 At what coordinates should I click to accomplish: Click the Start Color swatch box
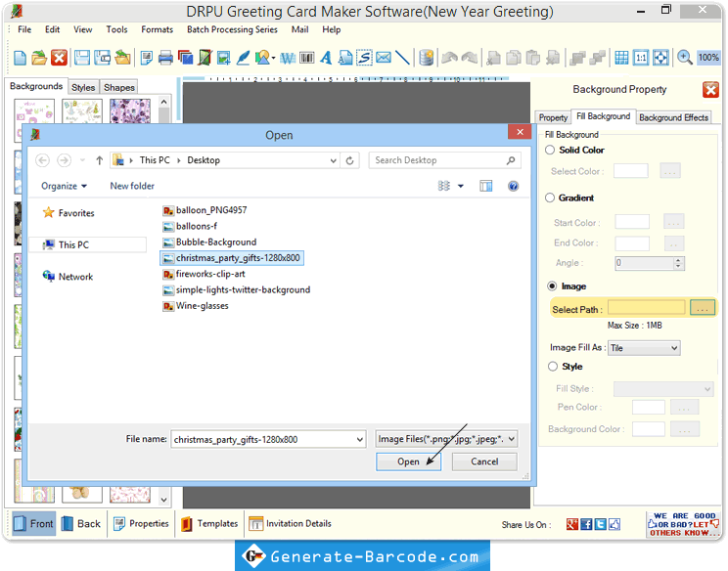632,222
